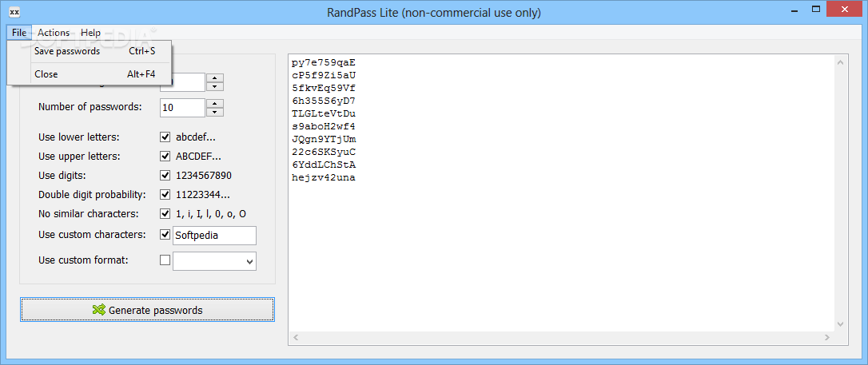Image resolution: width=868 pixels, height=365 pixels.
Task: Toggle the Use lower letters checkbox
Action: click(165, 137)
